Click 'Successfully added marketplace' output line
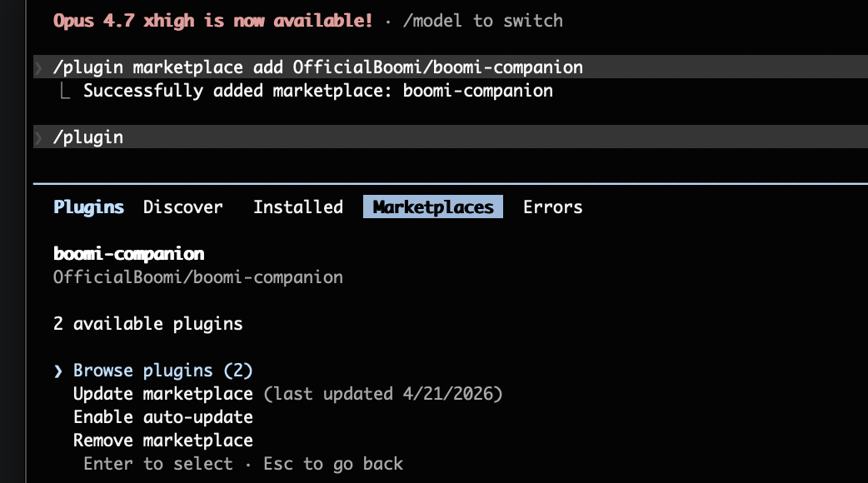868x483 pixels. (x=317, y=91)
